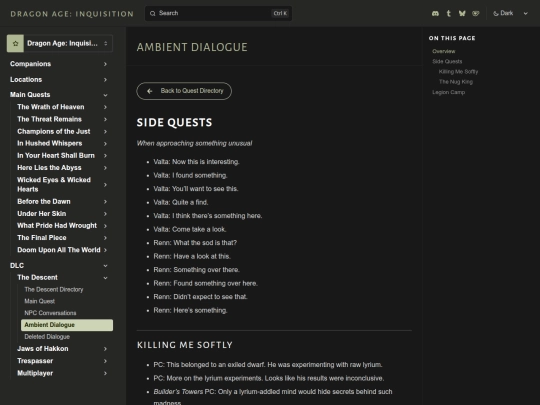The height and width of the screenshot is (405, 540).
Task: Open NPC Conversations page
Action: (x=50, y=313)
